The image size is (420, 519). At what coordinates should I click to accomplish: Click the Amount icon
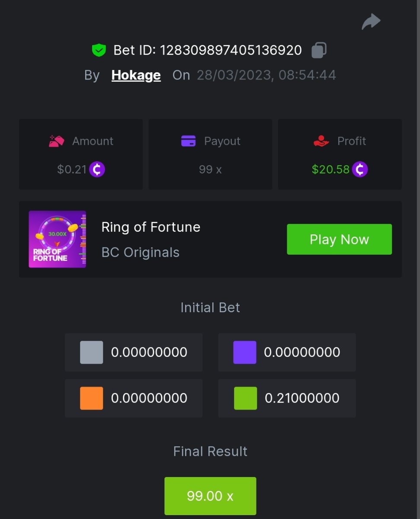point(57,141)
